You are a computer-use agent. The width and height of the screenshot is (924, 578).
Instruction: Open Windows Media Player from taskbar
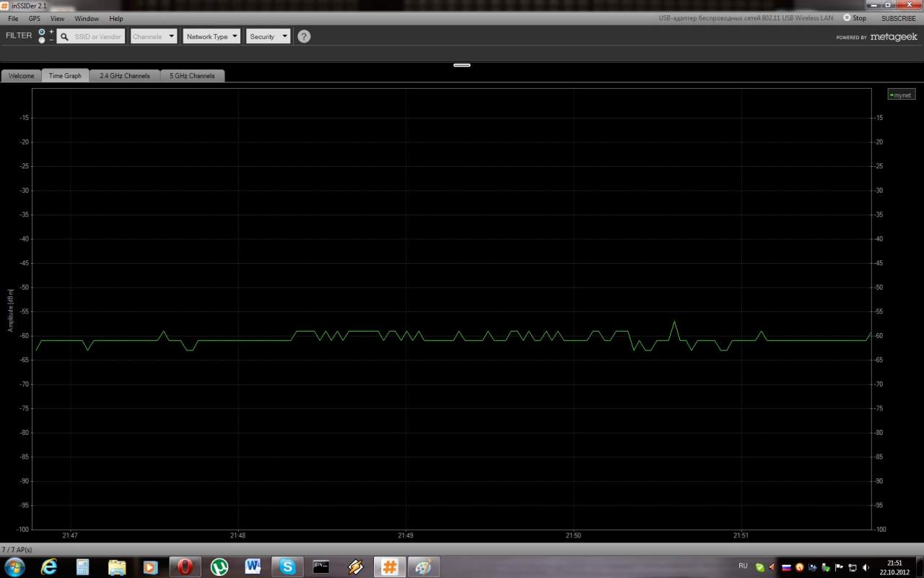(x=151, y=566)
